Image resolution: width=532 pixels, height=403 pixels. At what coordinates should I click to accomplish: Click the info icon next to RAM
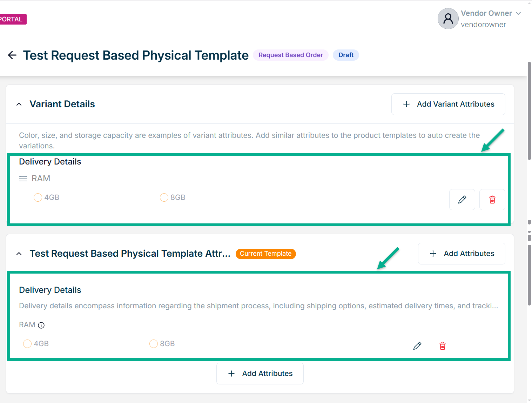click(41, 325)
